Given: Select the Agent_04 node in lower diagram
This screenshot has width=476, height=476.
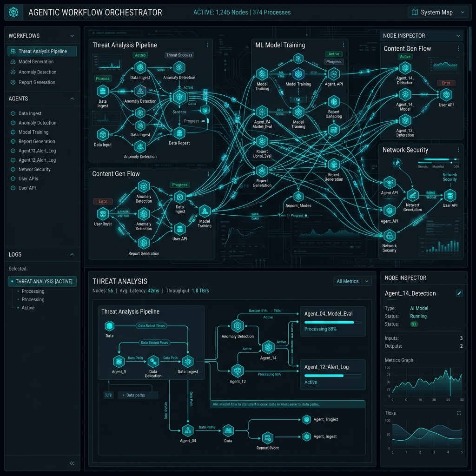Looking at the screenshot, I should tap(188, 430).
